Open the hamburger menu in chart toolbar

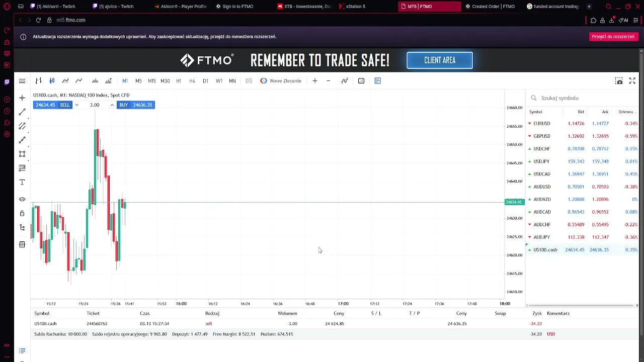point(22,81)
